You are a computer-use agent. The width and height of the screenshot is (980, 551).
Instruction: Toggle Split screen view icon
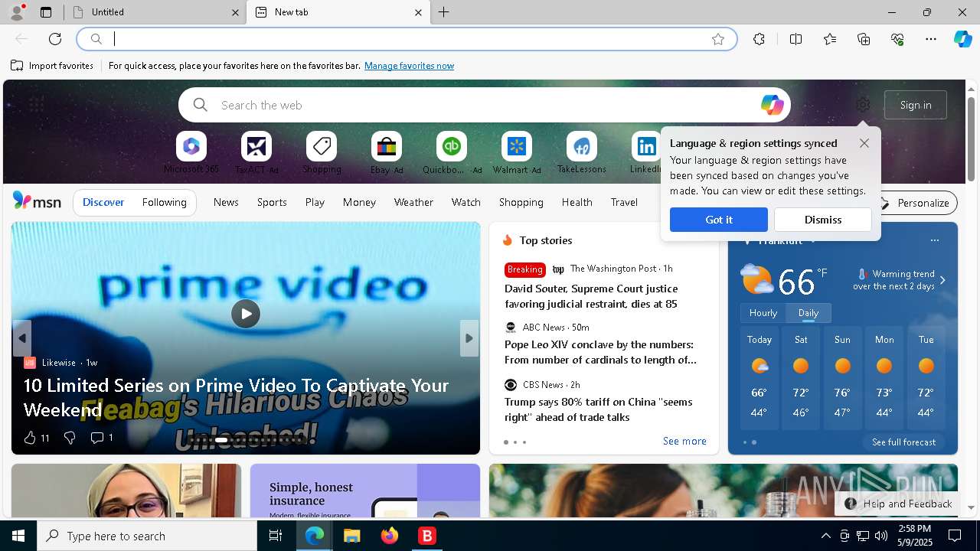click(795, 39)
